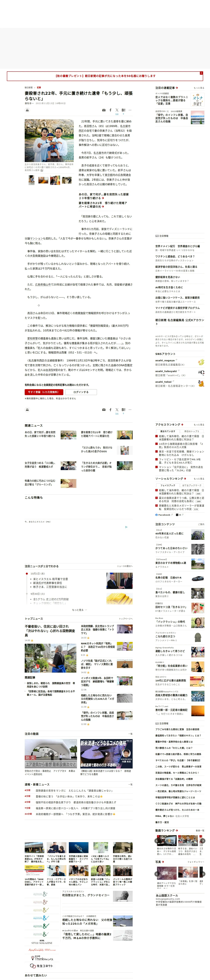This screenshot has height=980, width=210.
Task: Click the Think キャンパス logo
Action: point(42,958)
